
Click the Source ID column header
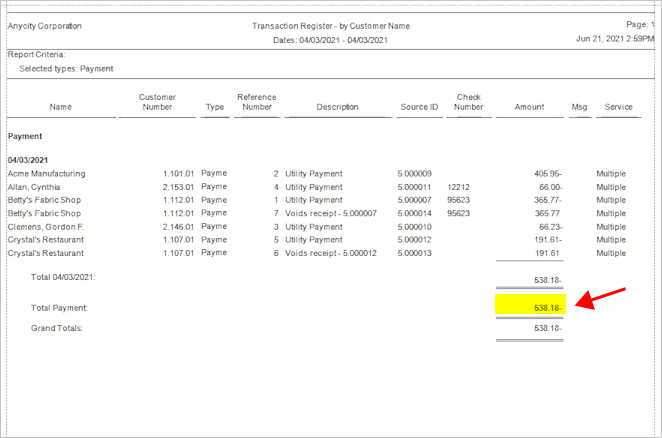[419, 107]
